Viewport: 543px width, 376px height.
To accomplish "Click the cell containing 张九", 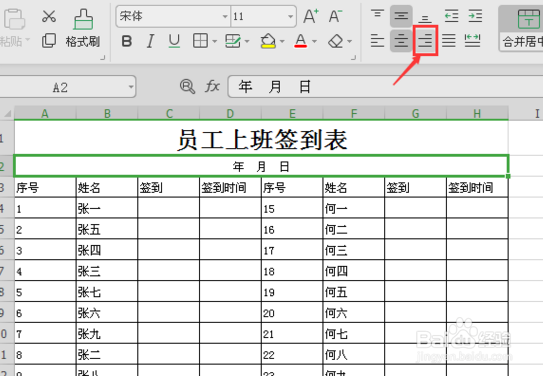I will pyautogui.click(x=107, y=333).
